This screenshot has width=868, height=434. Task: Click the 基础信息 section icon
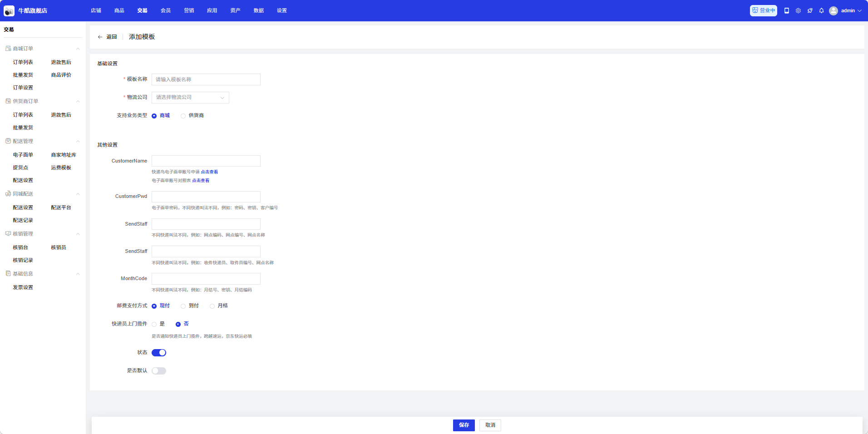[x=8, y=274]
